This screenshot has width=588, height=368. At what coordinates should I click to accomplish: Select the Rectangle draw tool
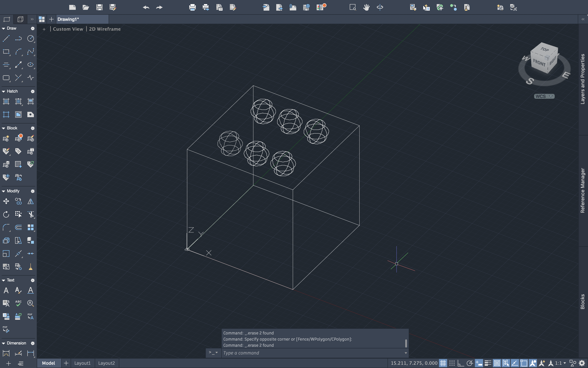[6, 52]
